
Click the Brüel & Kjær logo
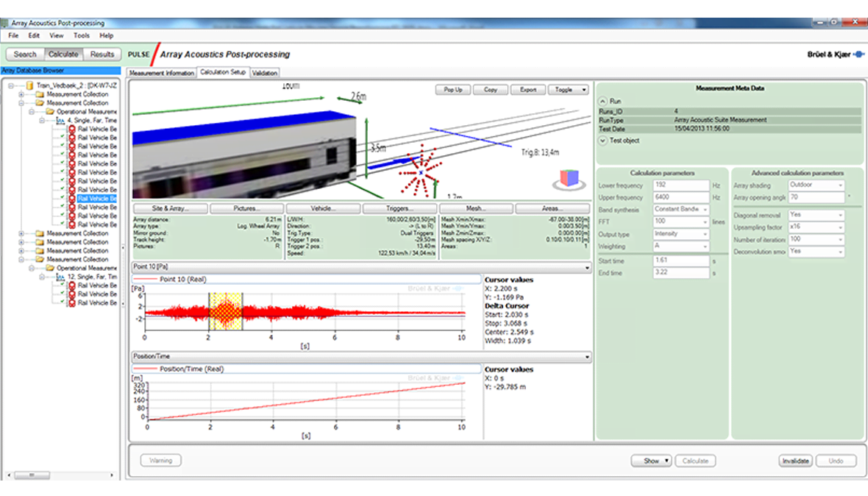point(835,54)
